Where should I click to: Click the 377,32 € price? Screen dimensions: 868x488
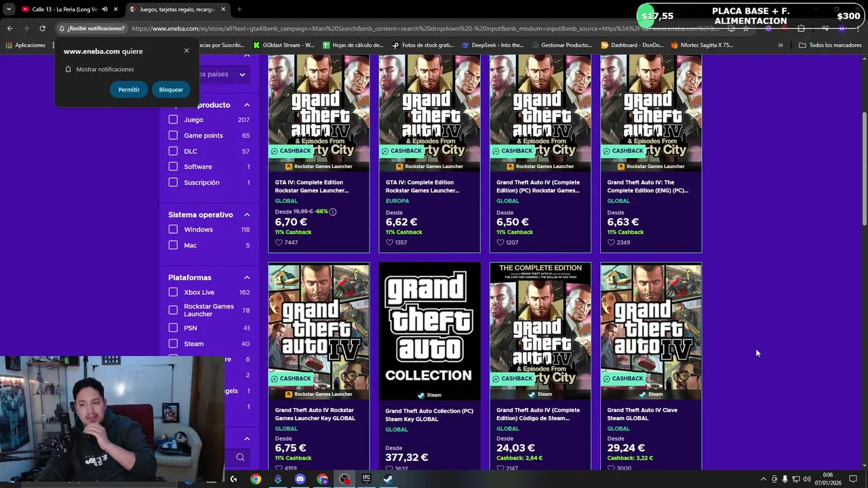(407, 457)
